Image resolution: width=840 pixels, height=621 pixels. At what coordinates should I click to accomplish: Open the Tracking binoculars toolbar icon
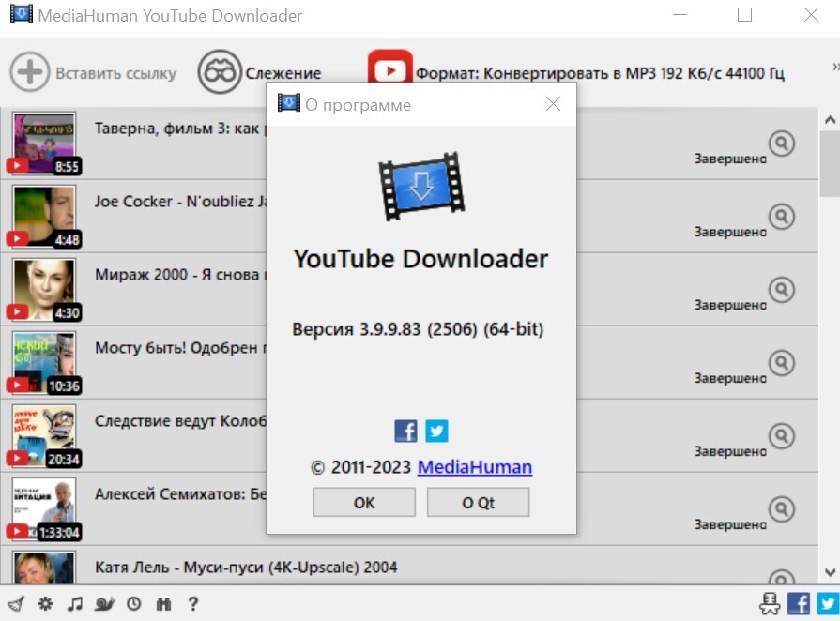pos(220,71)
